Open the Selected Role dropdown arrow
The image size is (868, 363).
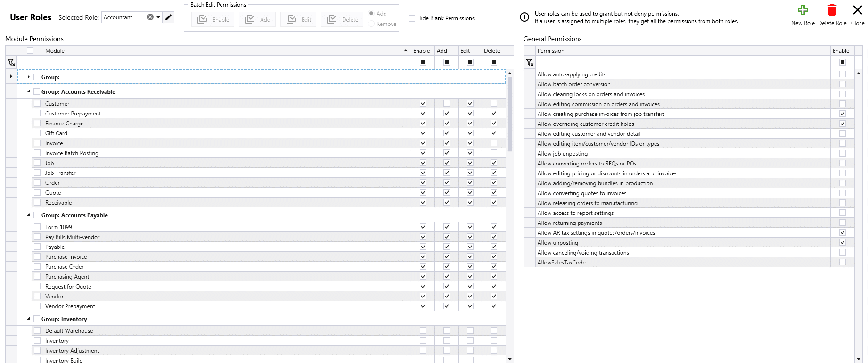(x=158, y=17)
